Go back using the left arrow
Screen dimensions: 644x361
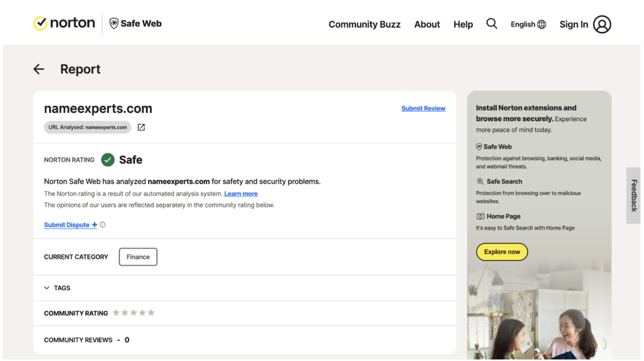pos(39,69)
